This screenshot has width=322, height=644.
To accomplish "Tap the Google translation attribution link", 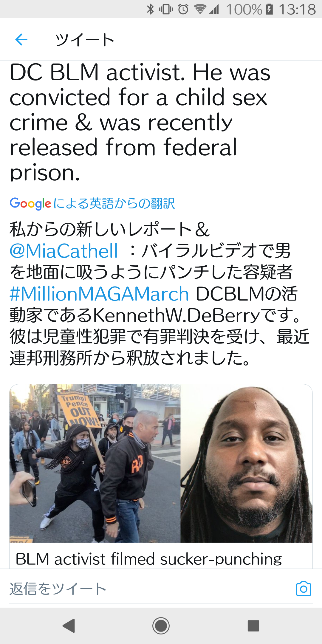I will pos(92,203).
